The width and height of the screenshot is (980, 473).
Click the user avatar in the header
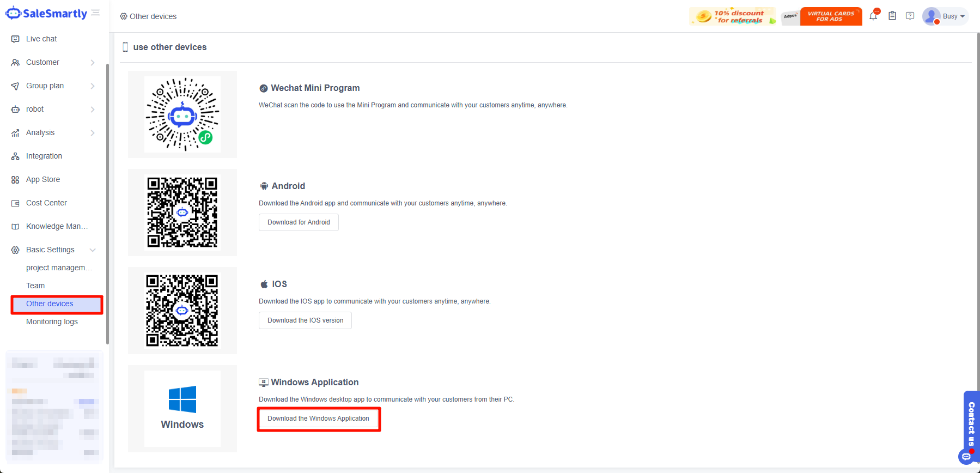[x=932, y=16]
